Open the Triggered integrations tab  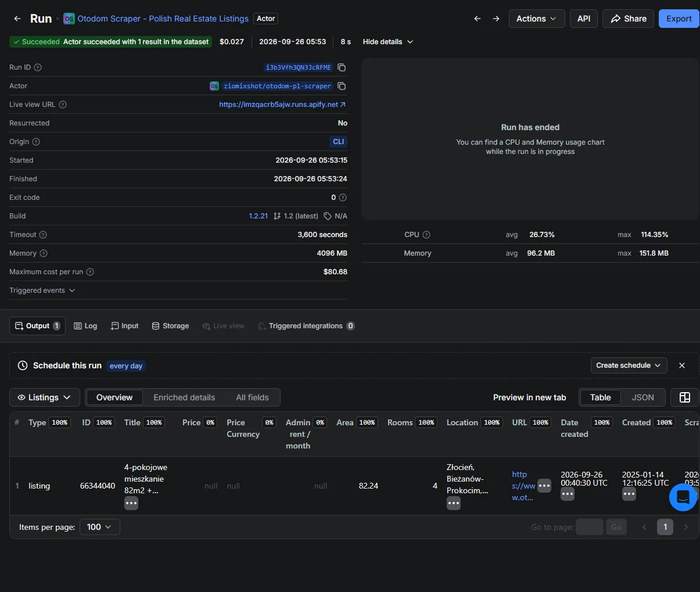(x=306, y=326)
